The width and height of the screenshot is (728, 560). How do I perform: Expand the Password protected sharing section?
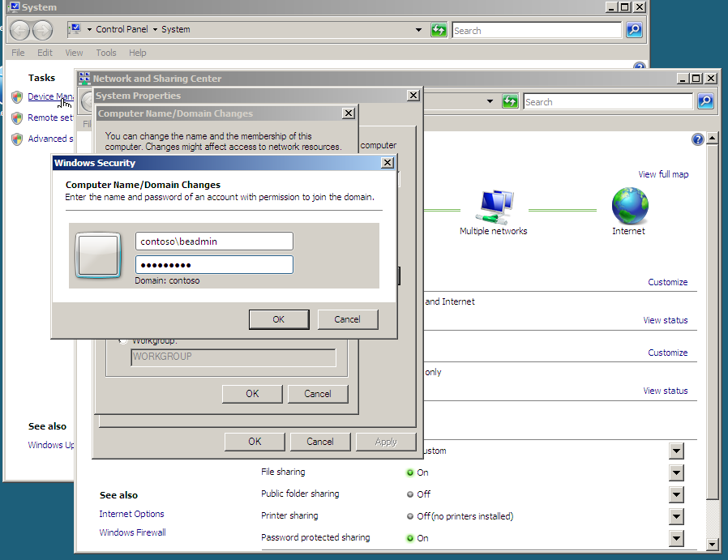click(x=676, y=538)
